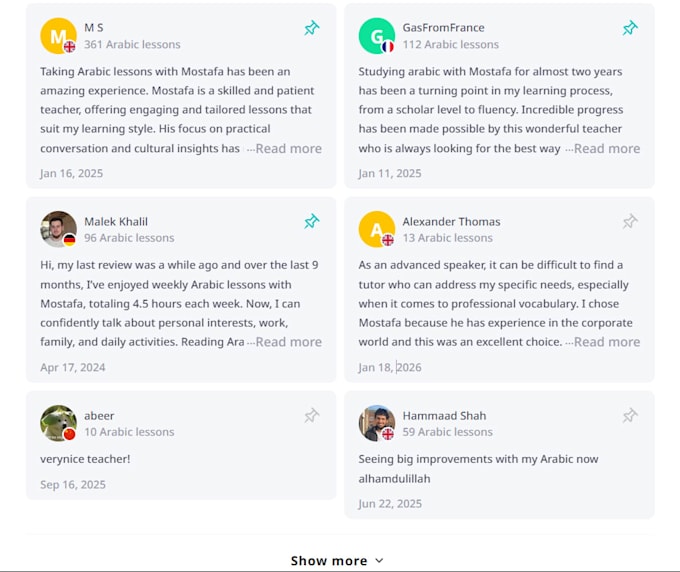Toggle pin on Malek Khalil's review
This screenshot has height=572, width=680.
[311, 222]
